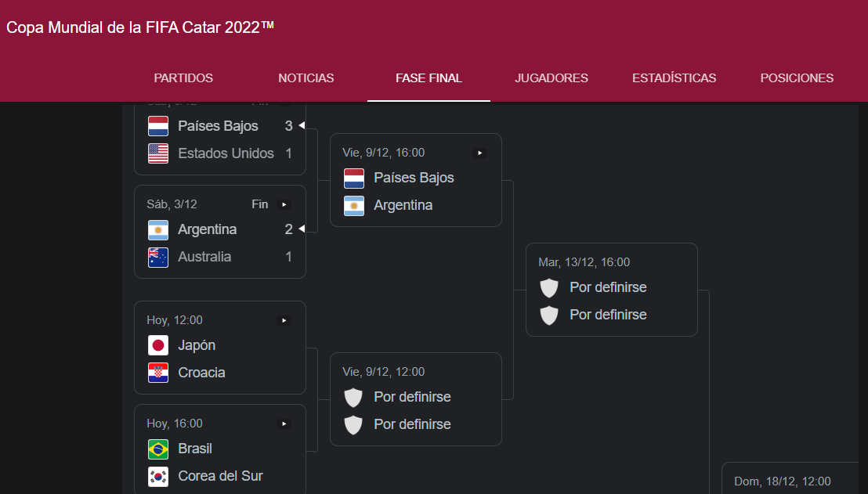The image size is (868, 494).
Task: Play video for Argentina vs Australia match
Action: point(284,204)
